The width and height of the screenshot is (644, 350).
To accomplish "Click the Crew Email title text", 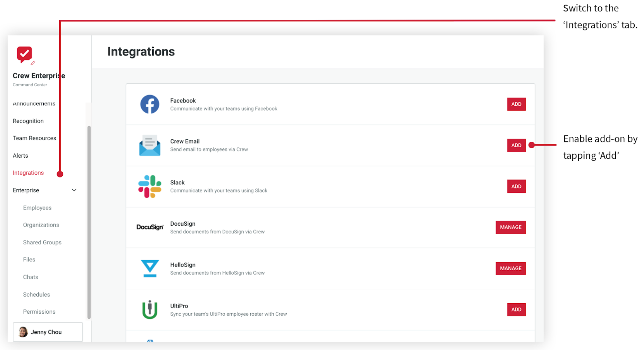I will click(x=185, y=141).
